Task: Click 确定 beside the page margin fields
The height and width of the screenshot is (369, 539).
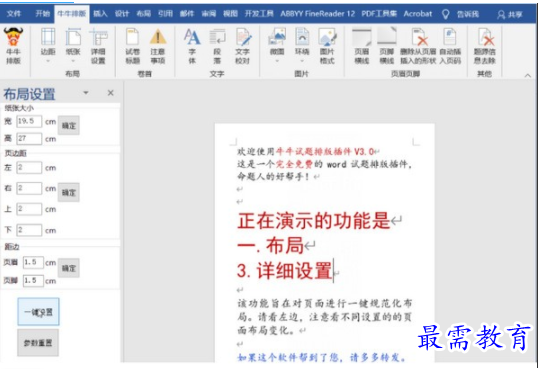Action: [x=69, y=192]
